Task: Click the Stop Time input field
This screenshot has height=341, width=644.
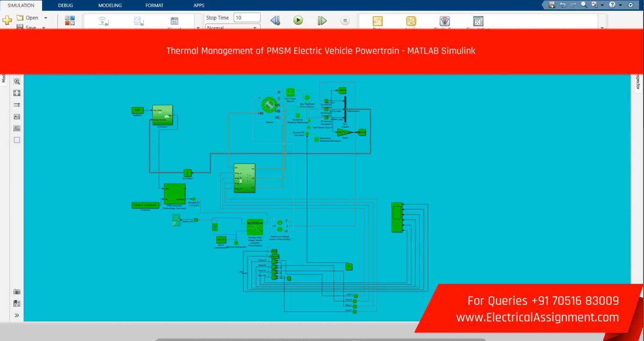Action: tap(247, 18)
